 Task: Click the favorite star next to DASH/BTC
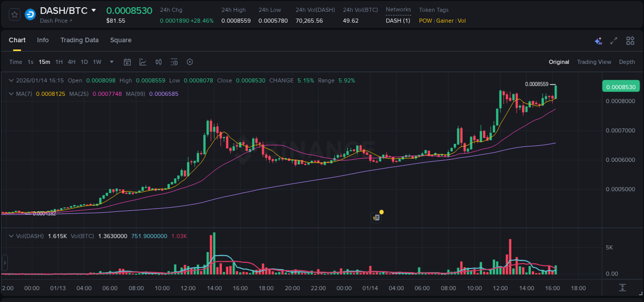coord(14,14)
